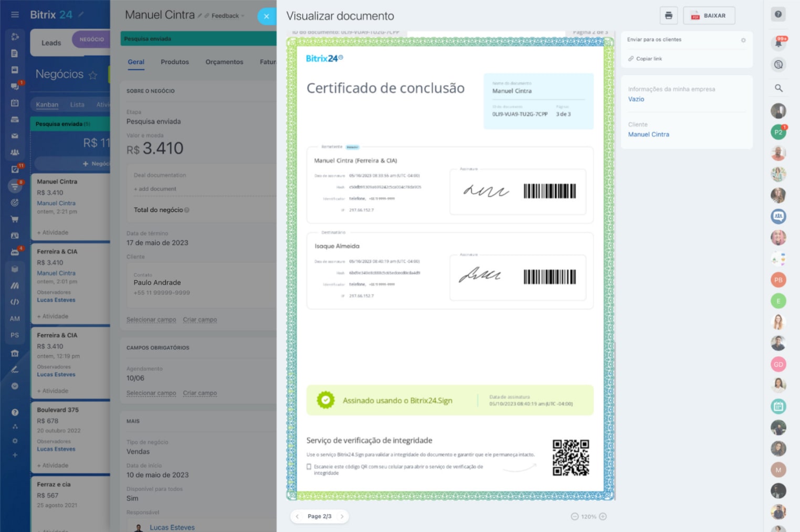Close the deal slider with X button
The image size is (800, 532).
[x=267, y=16]
